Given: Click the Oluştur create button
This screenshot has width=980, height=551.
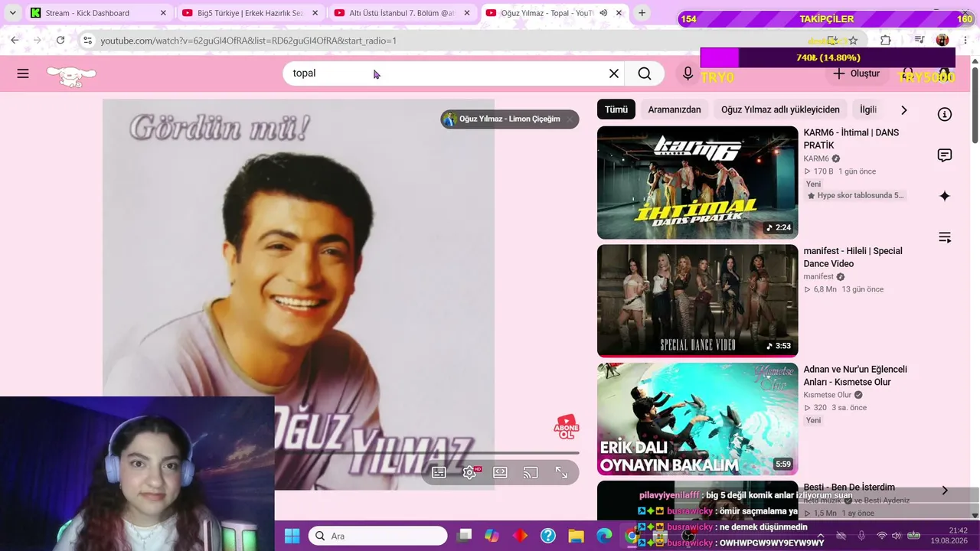Looking at the screenshot, I should click(857, 73).
